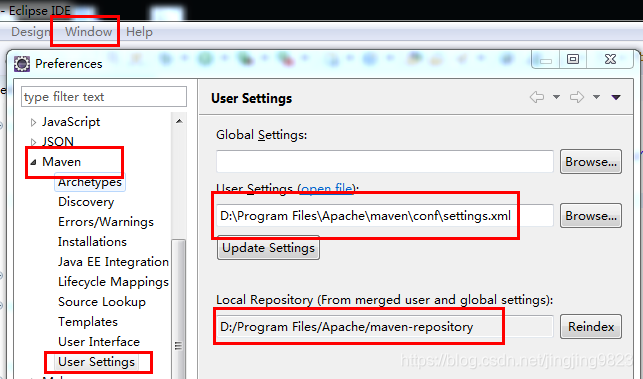Click the Preferences dialog gear icon
643x379 pixels.
pos(22,64)
